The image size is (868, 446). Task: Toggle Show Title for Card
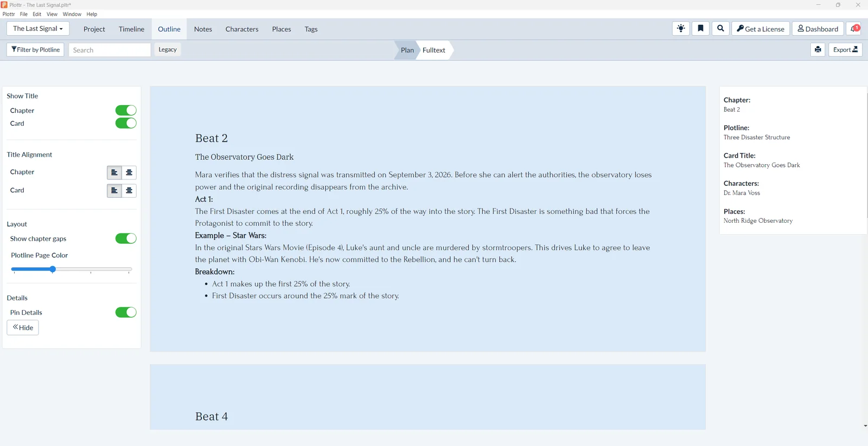click(126, 124)
